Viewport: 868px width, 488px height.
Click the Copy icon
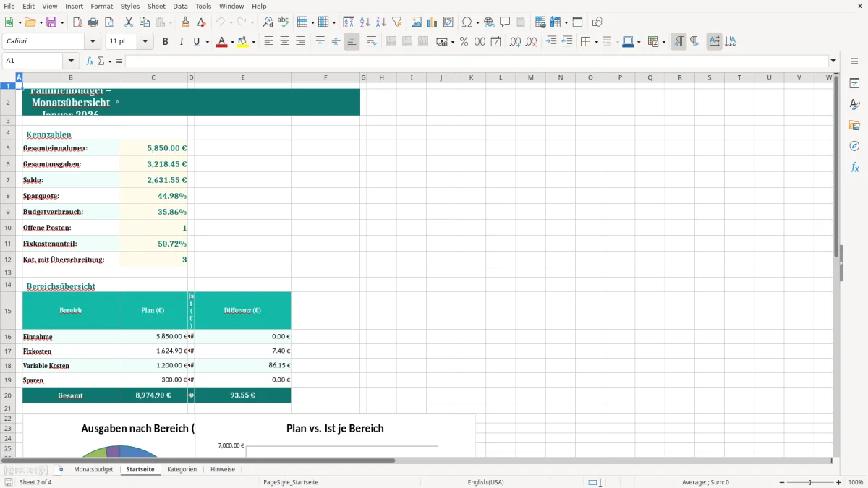click(x=145, y=22)
